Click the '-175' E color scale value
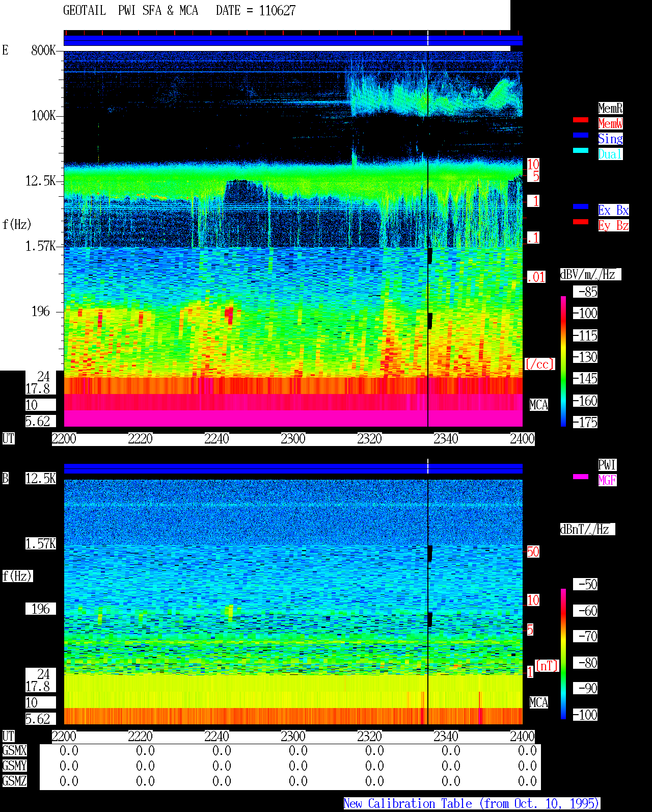The image size is (652, 812). point(586,422)
